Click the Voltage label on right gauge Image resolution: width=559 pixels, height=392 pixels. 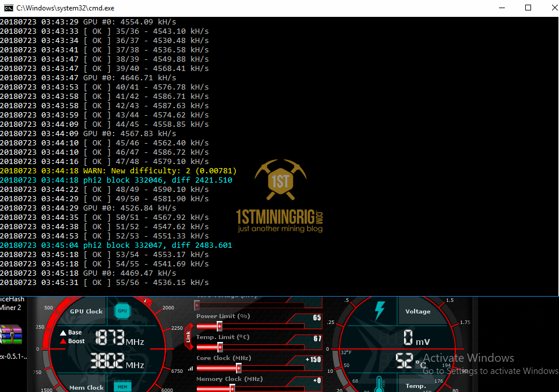[418, 312]
